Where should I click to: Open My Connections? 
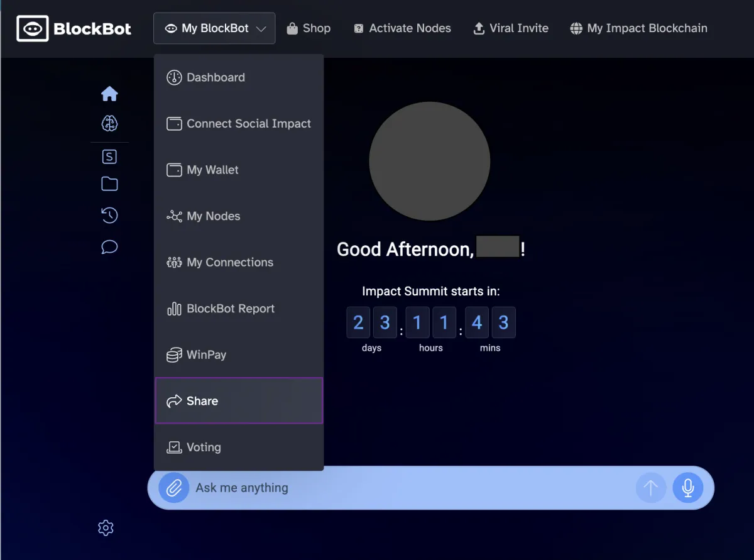pyautogui.click(x=239, y=262)
